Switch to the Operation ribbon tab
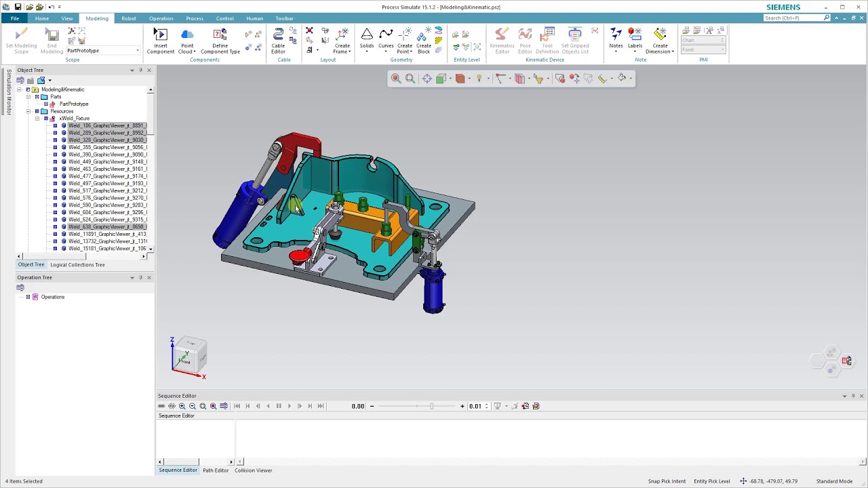 161,18
